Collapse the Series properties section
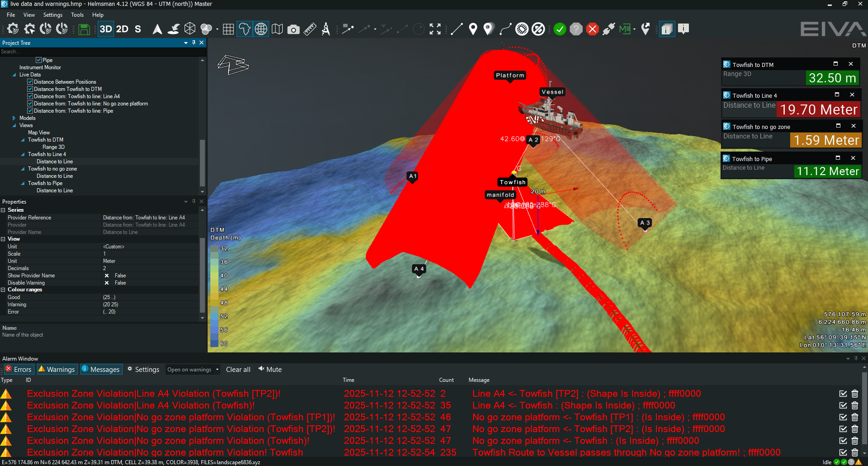Viewport: 868px width, 466px height. click(x=3, y=210)
